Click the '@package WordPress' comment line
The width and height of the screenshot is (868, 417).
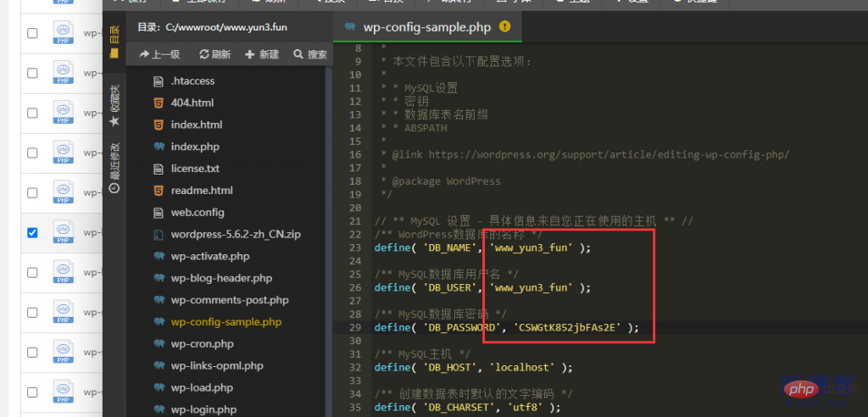click(x=441, y=181)
